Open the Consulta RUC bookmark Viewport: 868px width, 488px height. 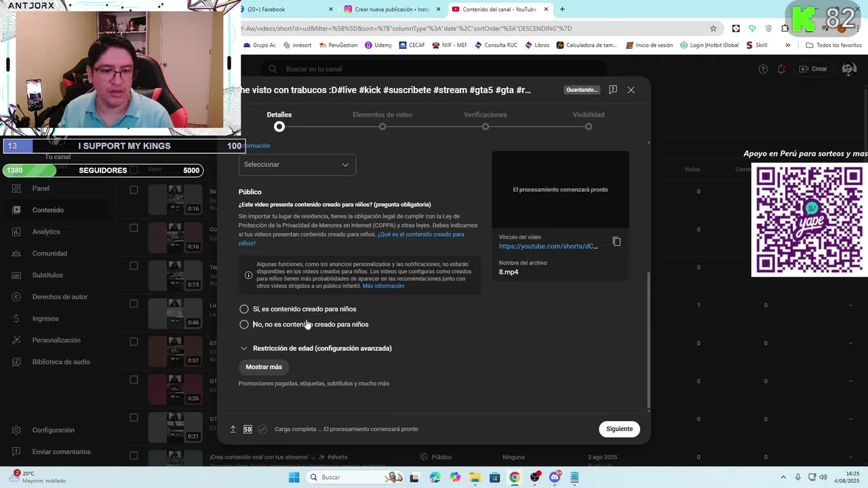pyautogui.click(x=496, y=45)
